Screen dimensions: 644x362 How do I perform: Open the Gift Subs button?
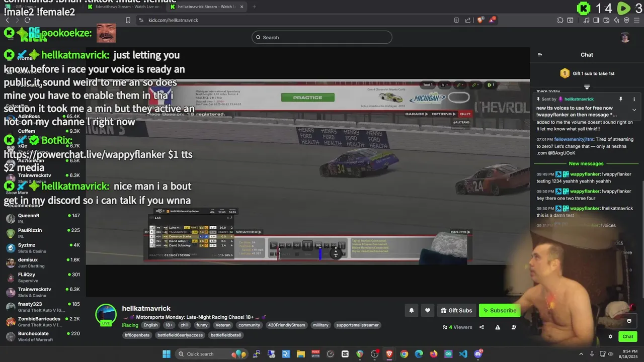(x=456, y=310)
